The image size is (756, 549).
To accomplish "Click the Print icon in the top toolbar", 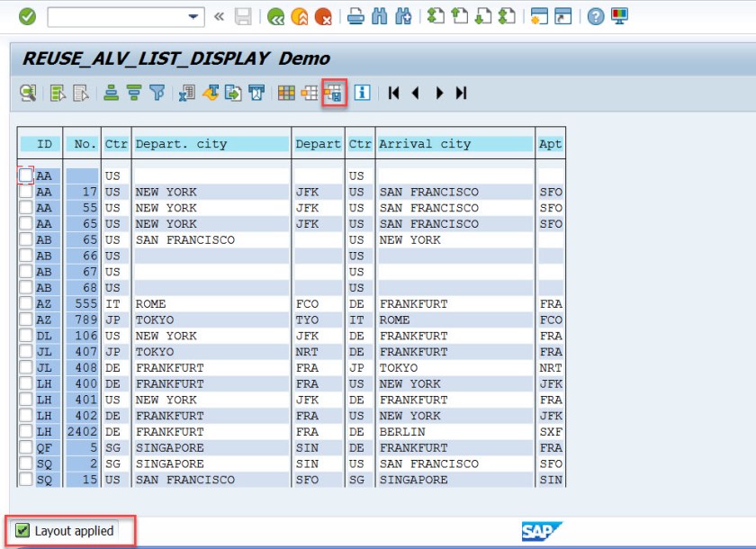I will click(x=356, y=17).
